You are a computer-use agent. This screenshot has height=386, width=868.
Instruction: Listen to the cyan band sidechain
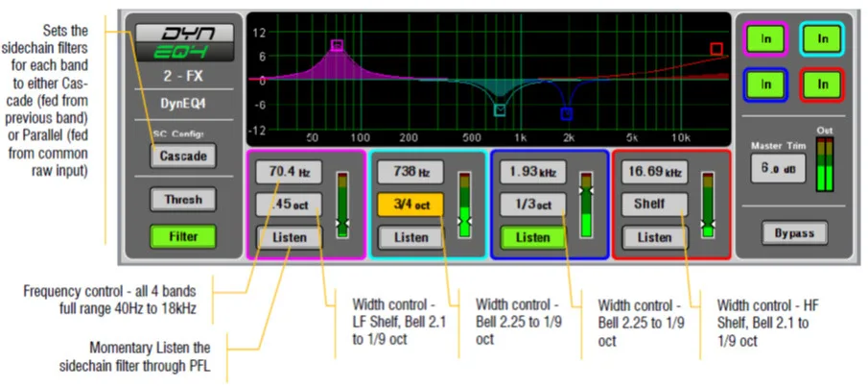411,237
